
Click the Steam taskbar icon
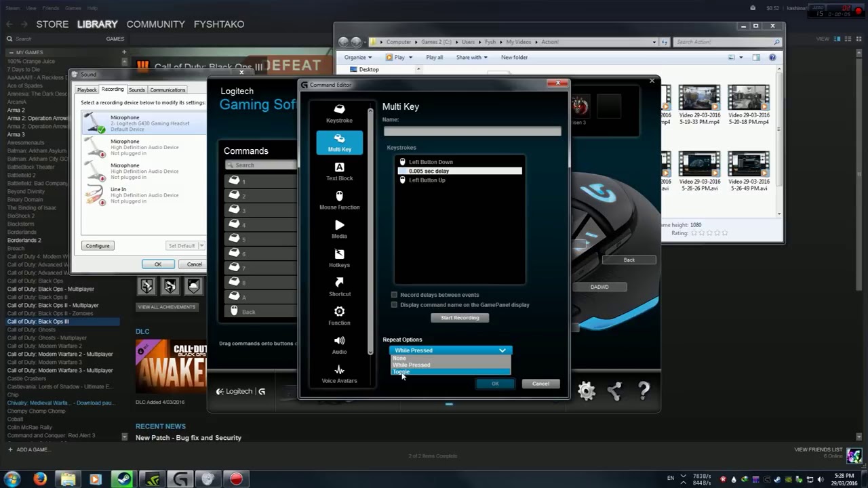[123, 479]
